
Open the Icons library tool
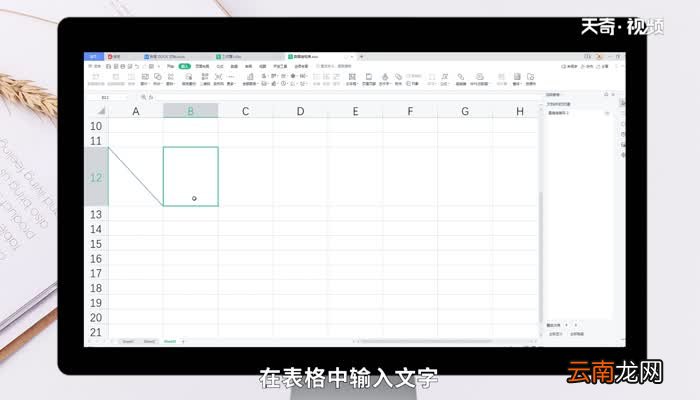click(x=171, y=79)
